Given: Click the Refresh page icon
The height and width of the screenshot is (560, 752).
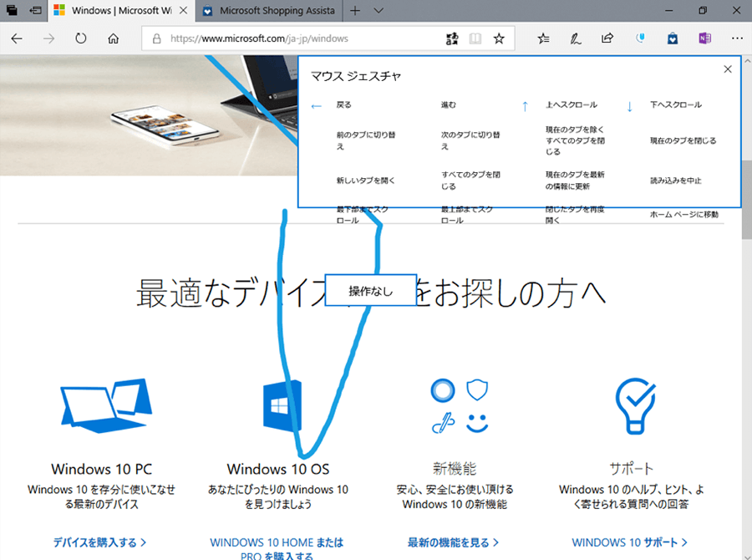Looking at the screenshot, I should pos(81,38).
